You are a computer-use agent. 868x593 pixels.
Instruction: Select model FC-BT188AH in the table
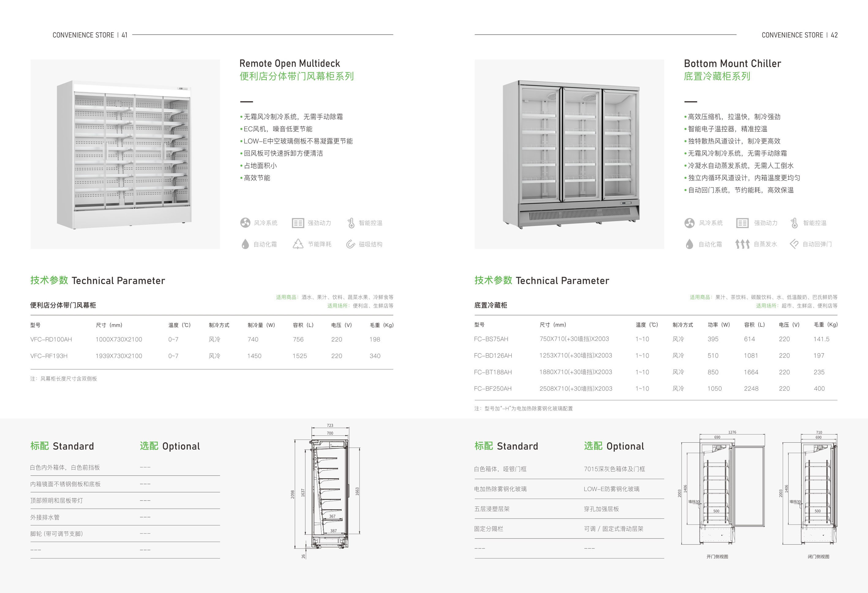[493, 372]
